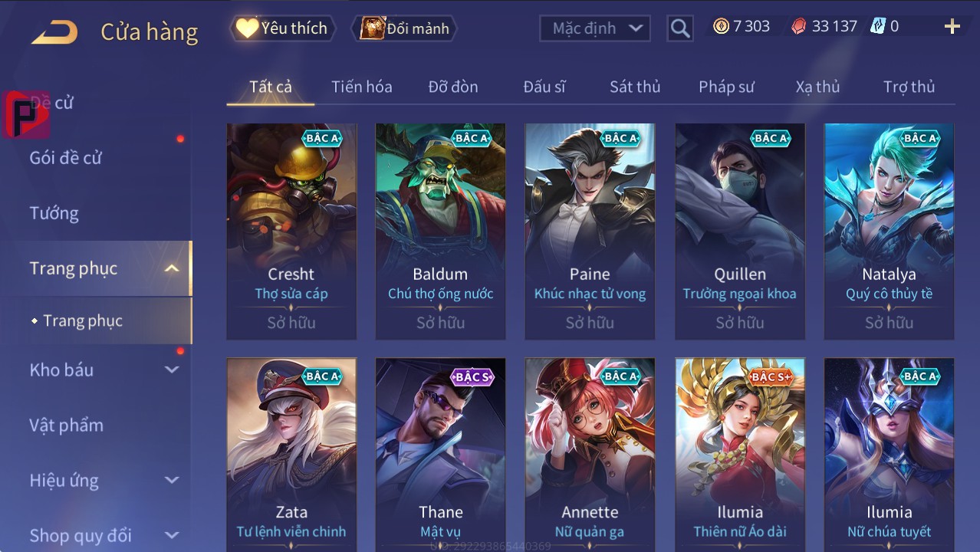The height and width of the screenshot is (552, 980).
Task: Open Tướng in the sidebar
Action: [54, 213]
